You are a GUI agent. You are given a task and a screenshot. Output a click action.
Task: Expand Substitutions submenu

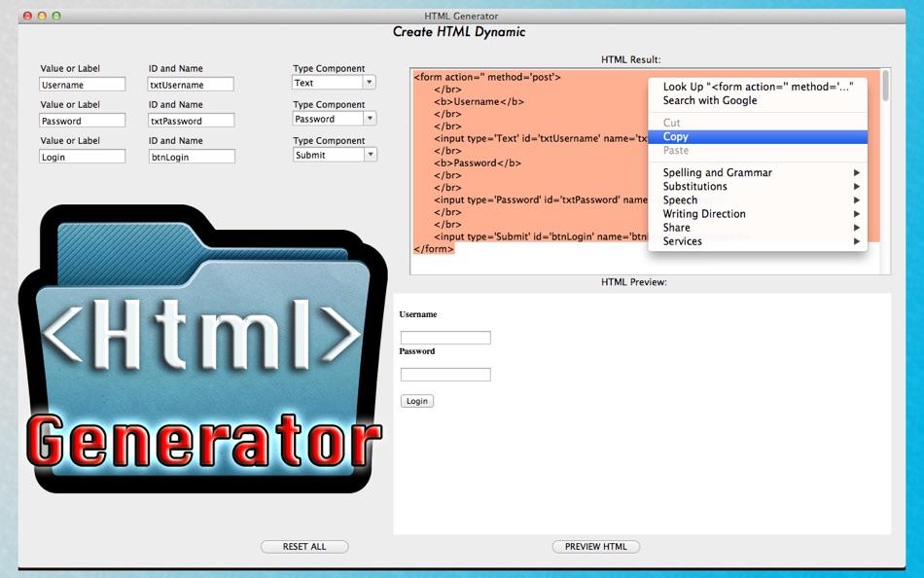(x=758, y=186)
